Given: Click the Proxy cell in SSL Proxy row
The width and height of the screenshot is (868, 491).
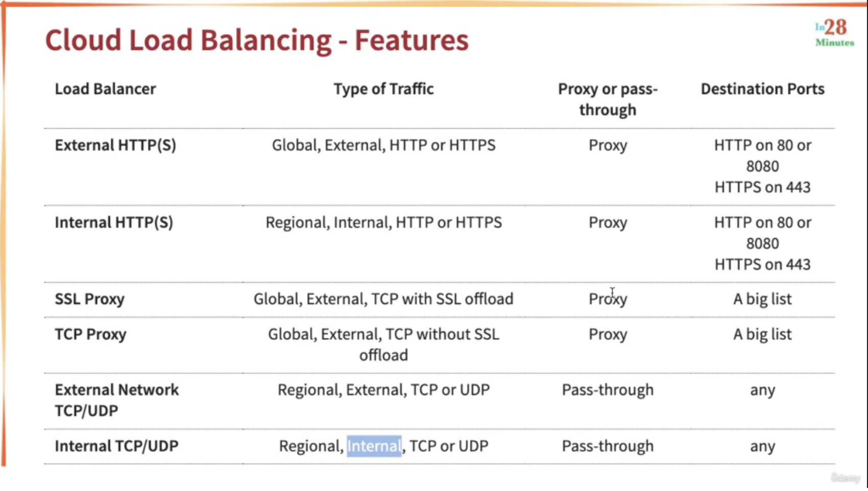Looking at the screenshot, I should click(x=608, y=299).
